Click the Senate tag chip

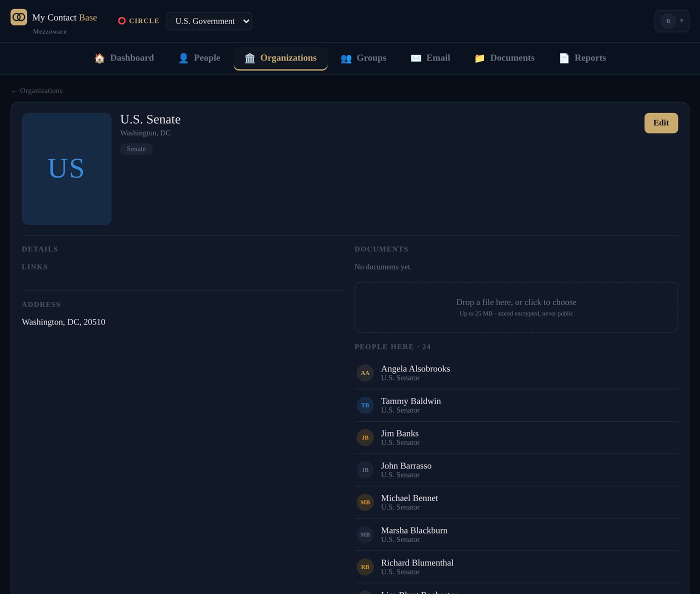coord(136,149)
